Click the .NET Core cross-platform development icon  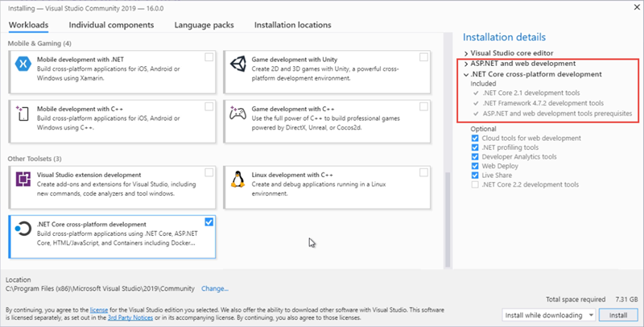pos(23,232)
